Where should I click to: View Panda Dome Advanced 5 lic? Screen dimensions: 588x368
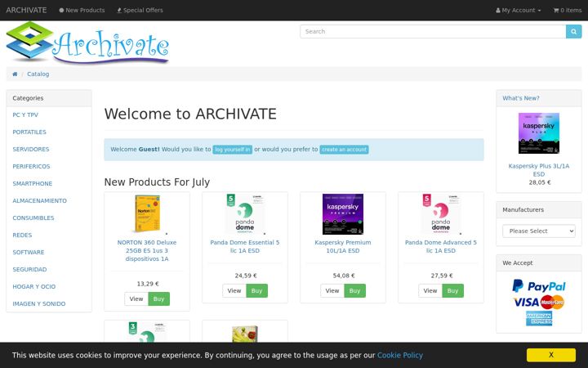point(430,290)
